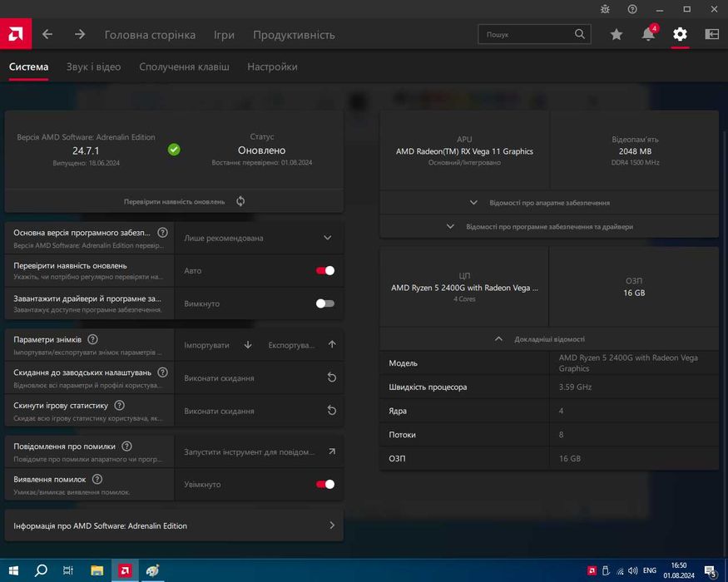
Task: Click the ENG language indicator
Action: [649, 570]
